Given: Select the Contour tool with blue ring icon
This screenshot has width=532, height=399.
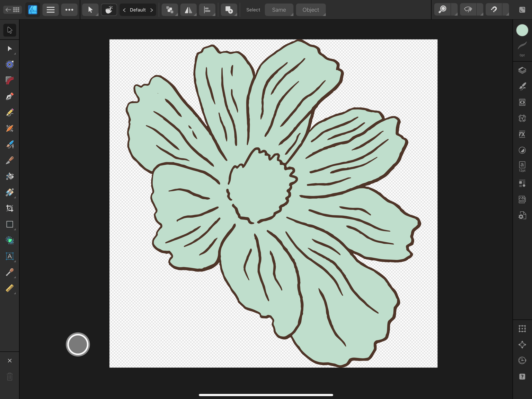Looking at the screenshot, I should point(10,64).
